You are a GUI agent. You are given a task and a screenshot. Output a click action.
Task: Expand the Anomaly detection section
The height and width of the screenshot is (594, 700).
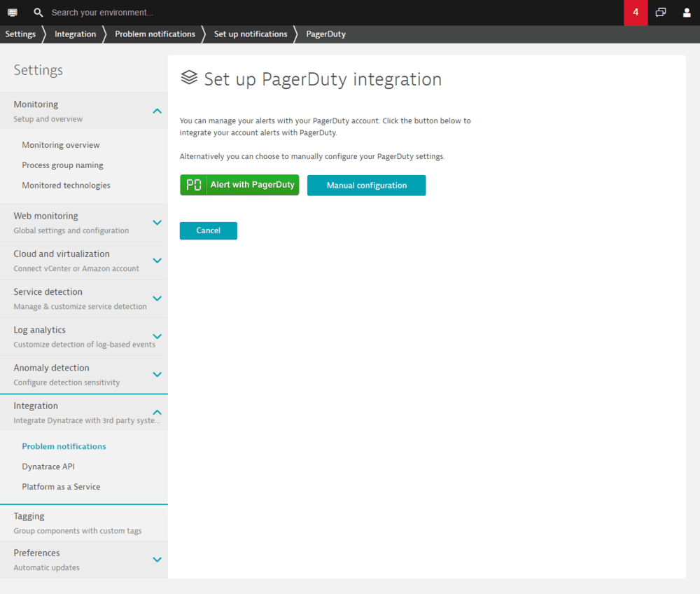(157, 374)
